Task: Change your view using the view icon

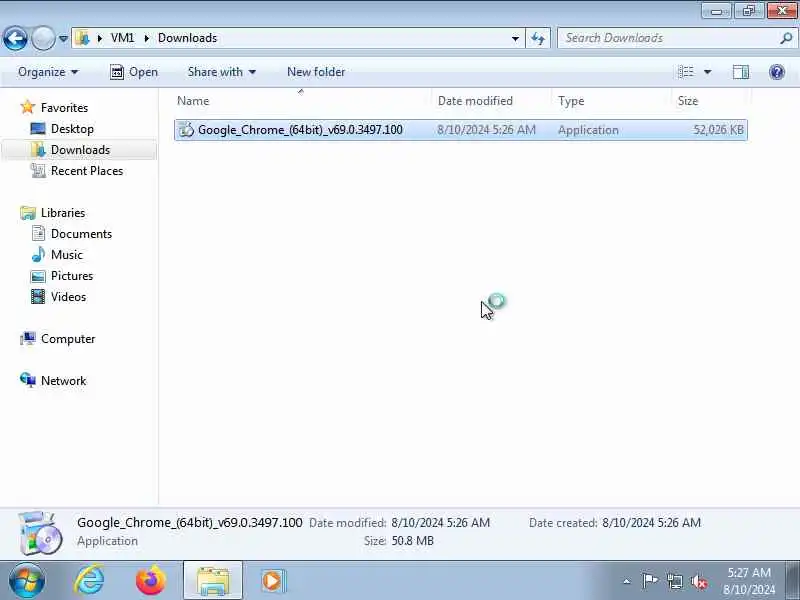Action: (x=686, y=72)
